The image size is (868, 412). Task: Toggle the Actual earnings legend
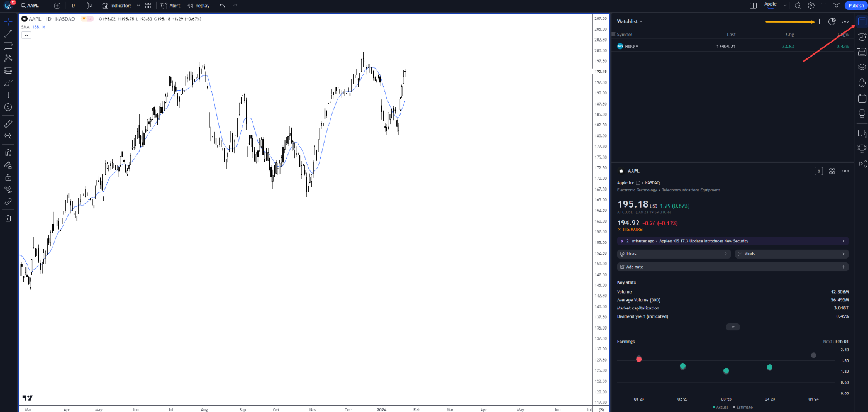[720, 407]
